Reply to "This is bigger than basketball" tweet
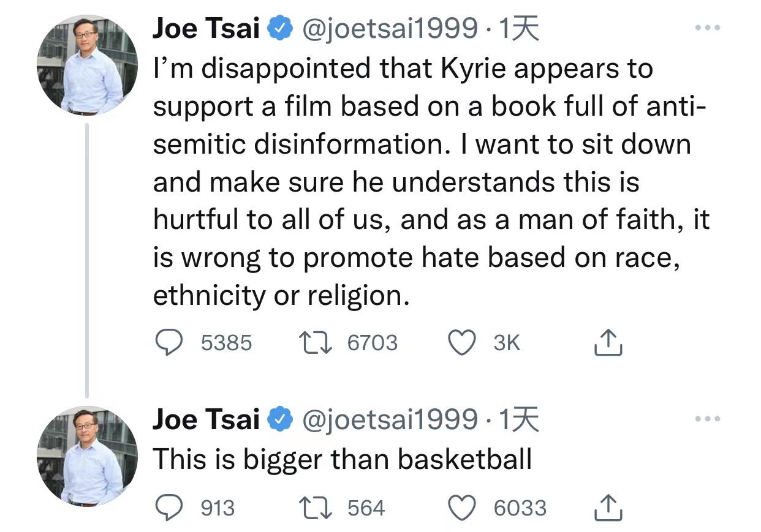 pos(168,508)
